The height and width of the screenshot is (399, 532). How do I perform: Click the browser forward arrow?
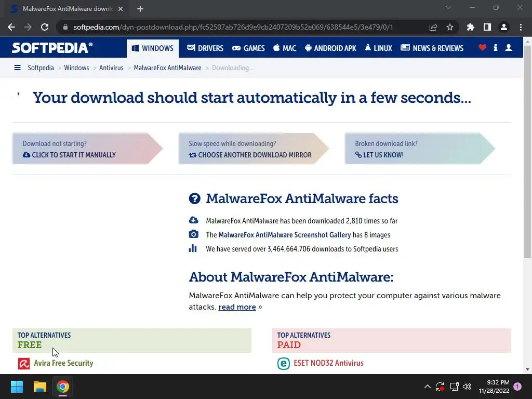[x=28, y=27]
